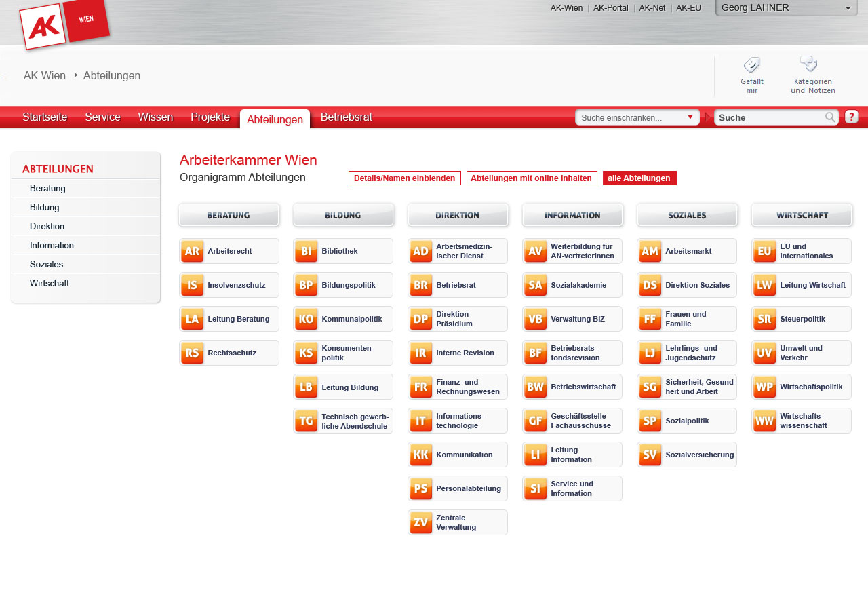868x597 pixels.
Task: Click the KK Kommunikation icon
Action: pos(421,455)
